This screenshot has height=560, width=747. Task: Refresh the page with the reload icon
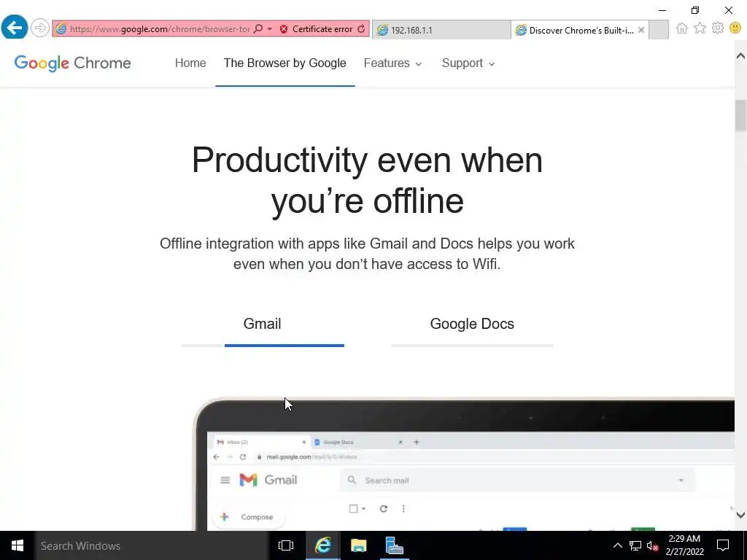click(x=361, y=29)
